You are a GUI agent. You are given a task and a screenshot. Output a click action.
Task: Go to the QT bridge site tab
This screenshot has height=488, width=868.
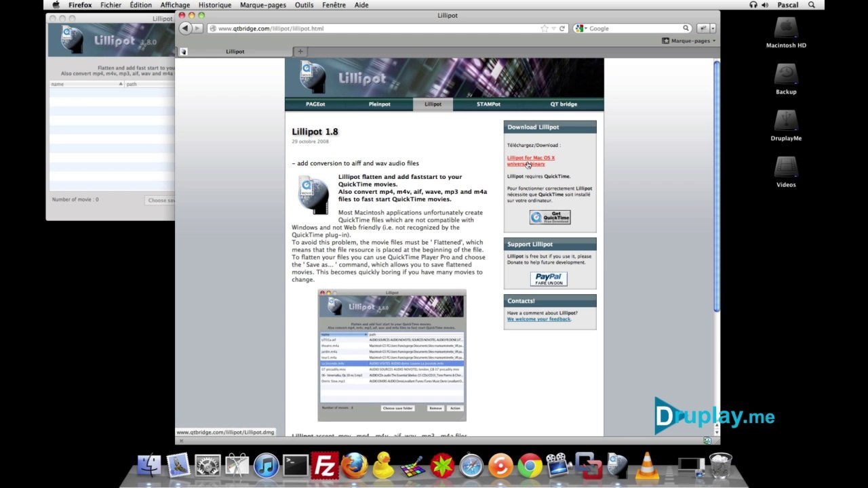pyautogui.click(x=564, y=104)
